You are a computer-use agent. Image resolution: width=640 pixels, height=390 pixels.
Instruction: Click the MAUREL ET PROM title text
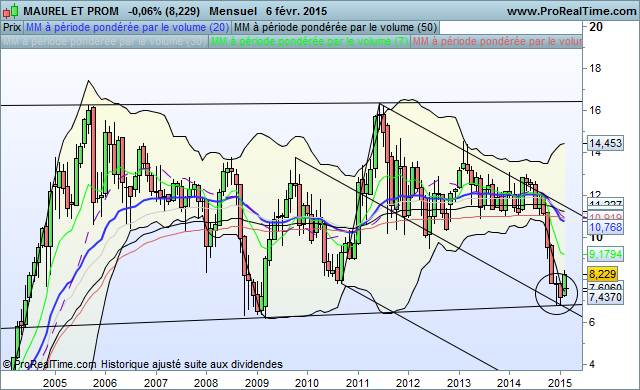[71, 11]
